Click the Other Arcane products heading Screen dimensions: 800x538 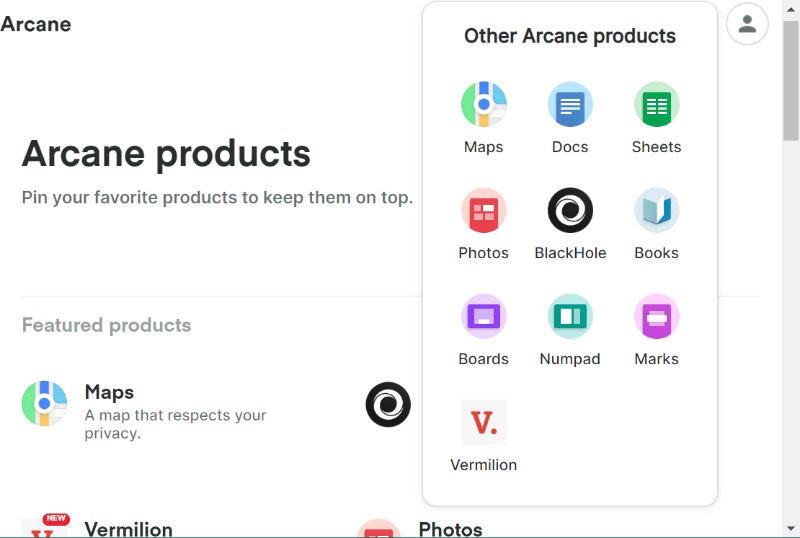click(x=570, y=36)
